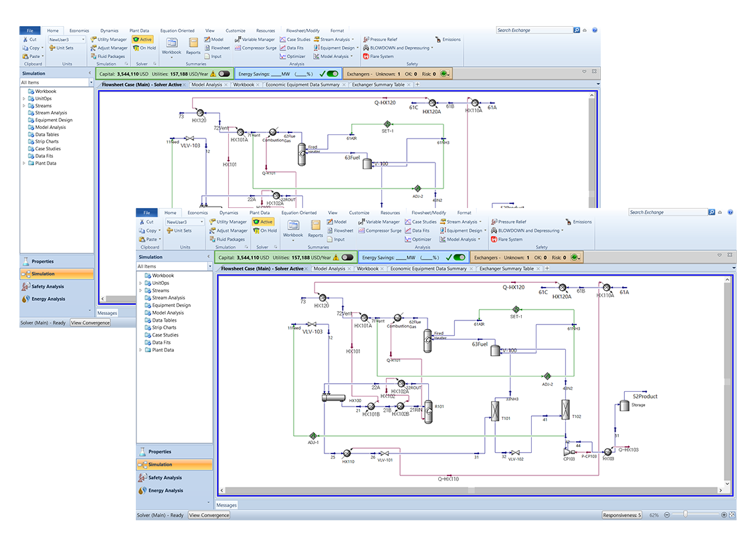The height and width of the screenshot is (535, 756).
Task: Toggle Energy Savings switch in front window
Action: point(460,257)
